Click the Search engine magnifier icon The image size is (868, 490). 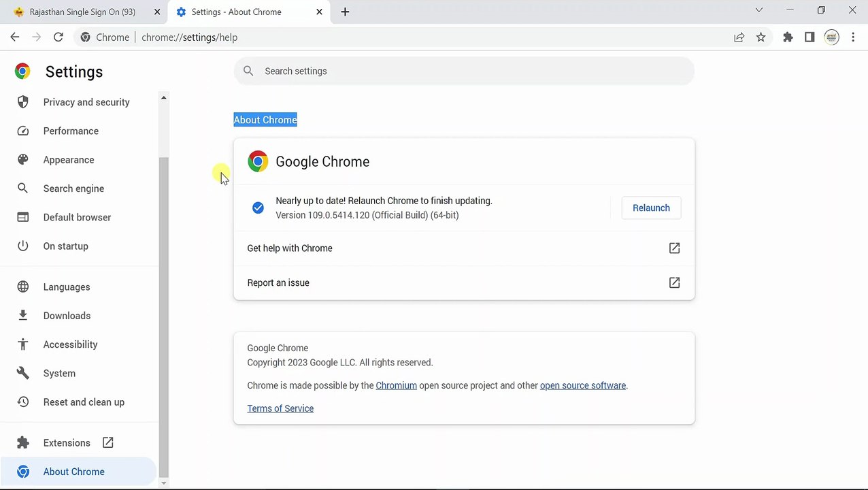23,189
